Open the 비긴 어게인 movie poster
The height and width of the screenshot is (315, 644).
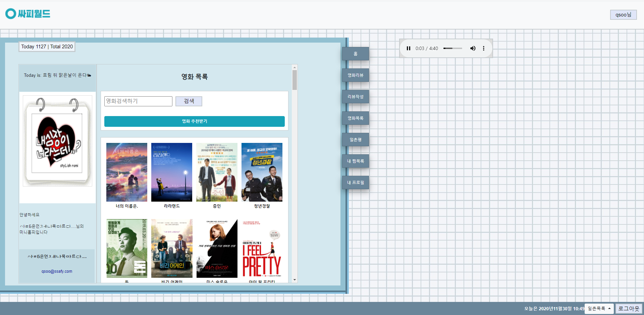click(172, 248)
